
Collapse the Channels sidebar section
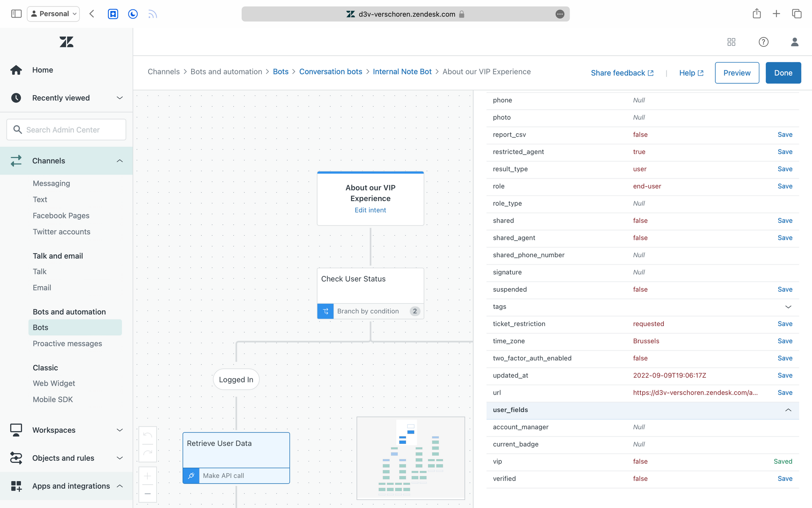coord(119,161)
